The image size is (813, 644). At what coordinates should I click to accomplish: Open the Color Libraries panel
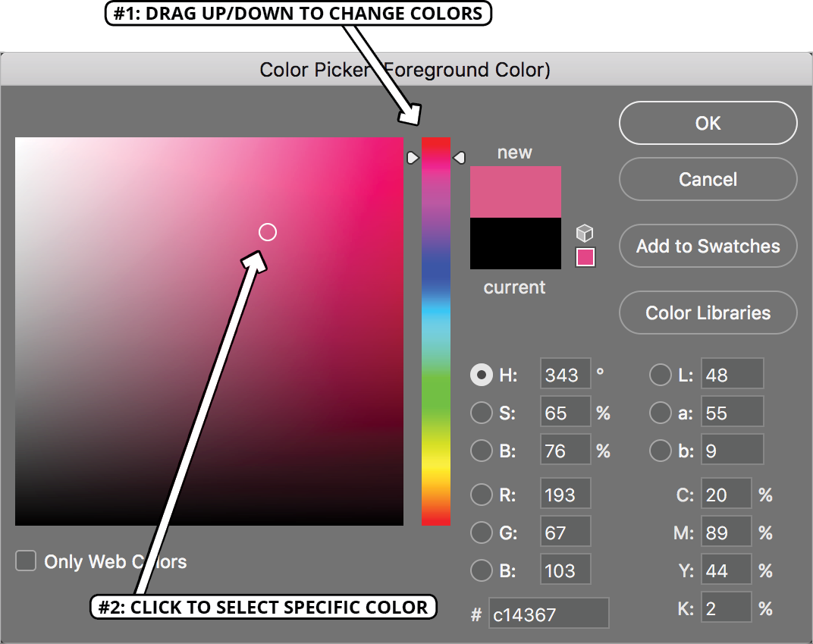pos(707,313)
